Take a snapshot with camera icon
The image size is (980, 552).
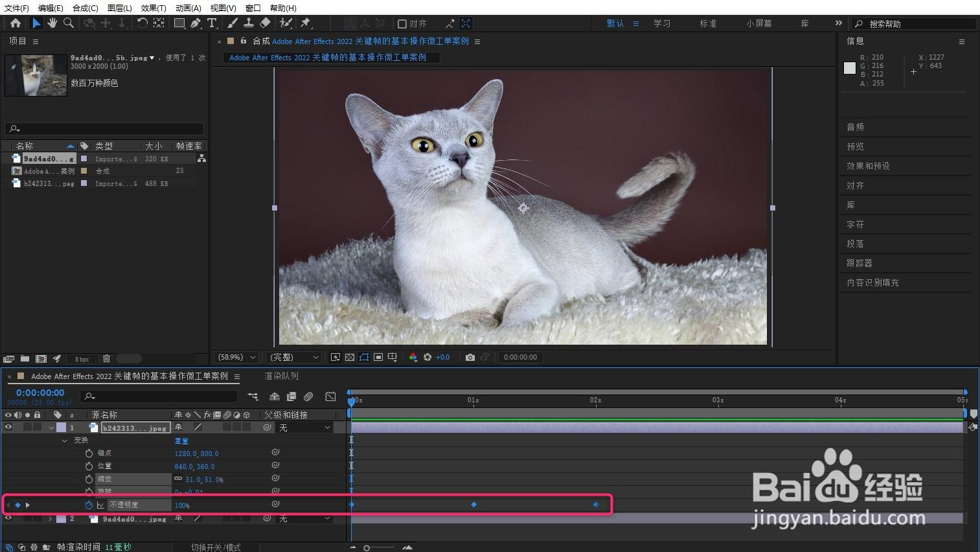(470, 357)
